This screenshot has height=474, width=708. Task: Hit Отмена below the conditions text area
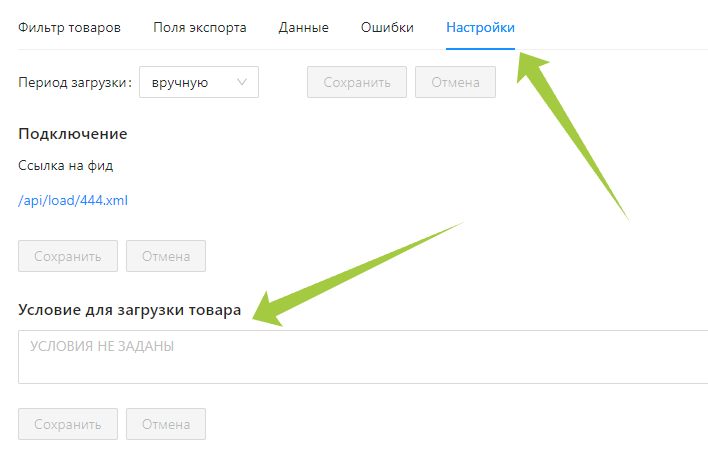point(166,424)
